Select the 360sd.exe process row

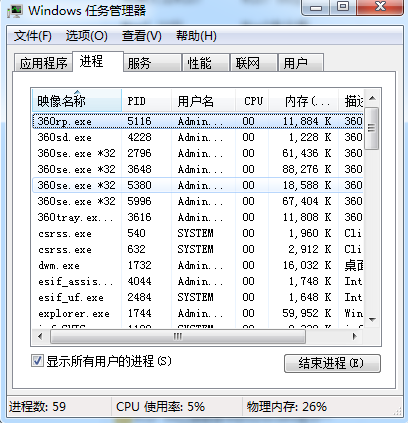click(198, 137)
